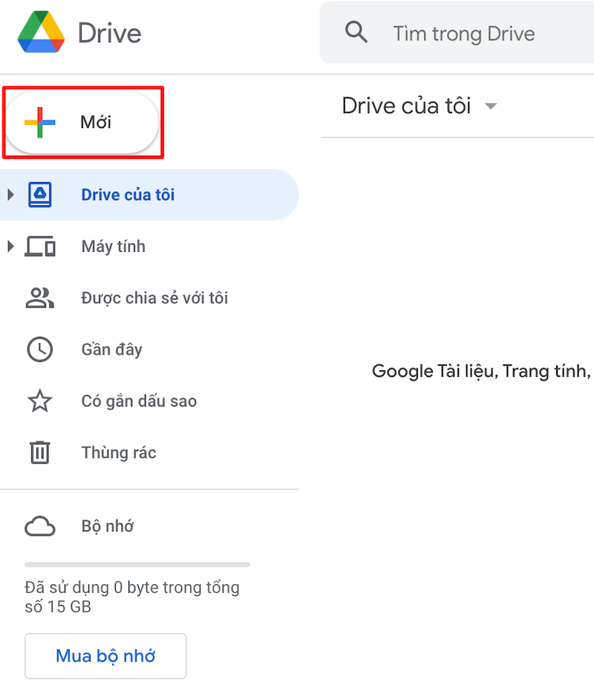Viewport: 594px width, 700px height.
Task: Click the storage usage progress bar
Action: point(137,563)
